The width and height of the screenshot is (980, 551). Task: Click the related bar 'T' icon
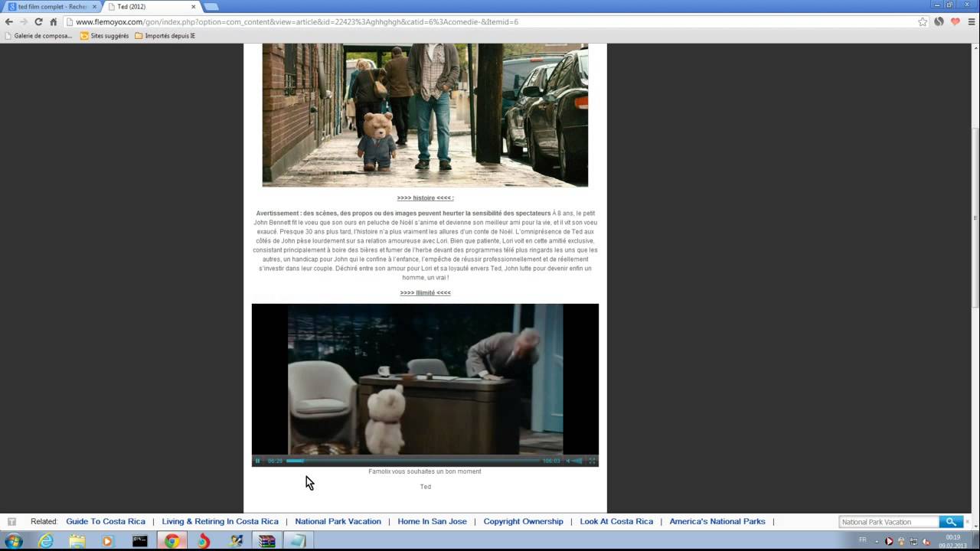[x=11, y=522]
